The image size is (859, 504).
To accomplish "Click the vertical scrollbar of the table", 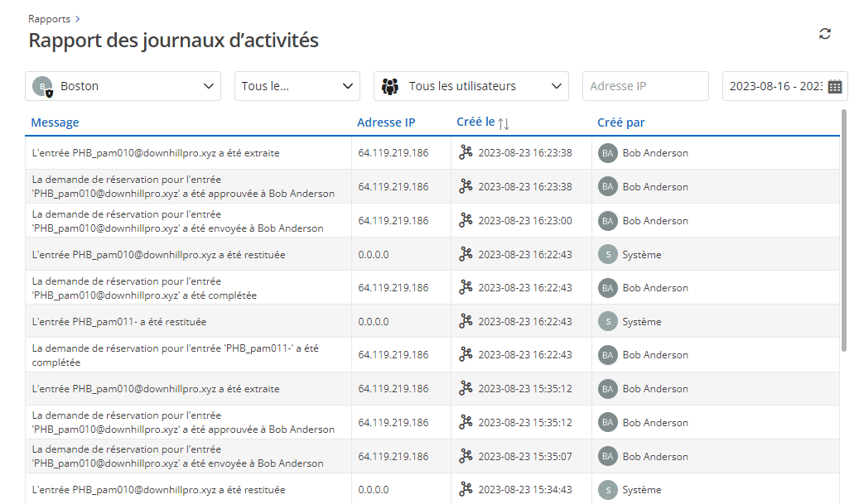I will tap(844, 232).
